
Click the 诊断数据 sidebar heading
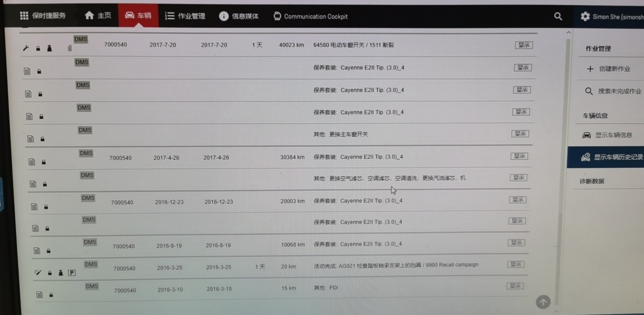[x=592, y=181]
